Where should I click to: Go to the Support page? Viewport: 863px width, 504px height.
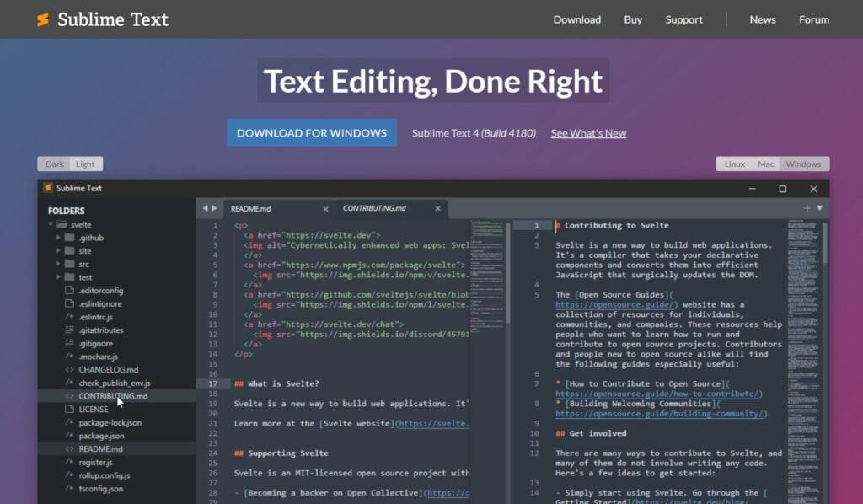pos(683,20)
